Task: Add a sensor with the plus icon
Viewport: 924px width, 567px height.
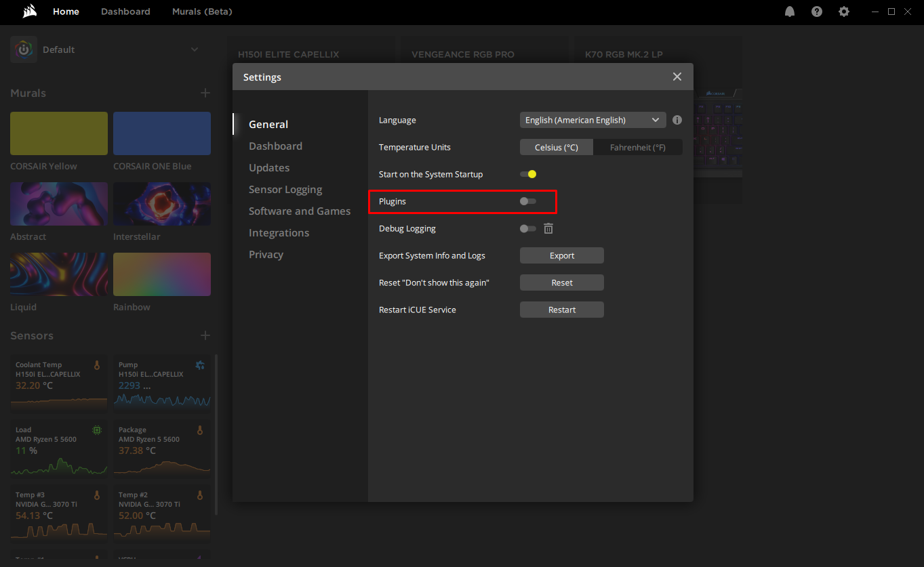Action: click(205, 335)
